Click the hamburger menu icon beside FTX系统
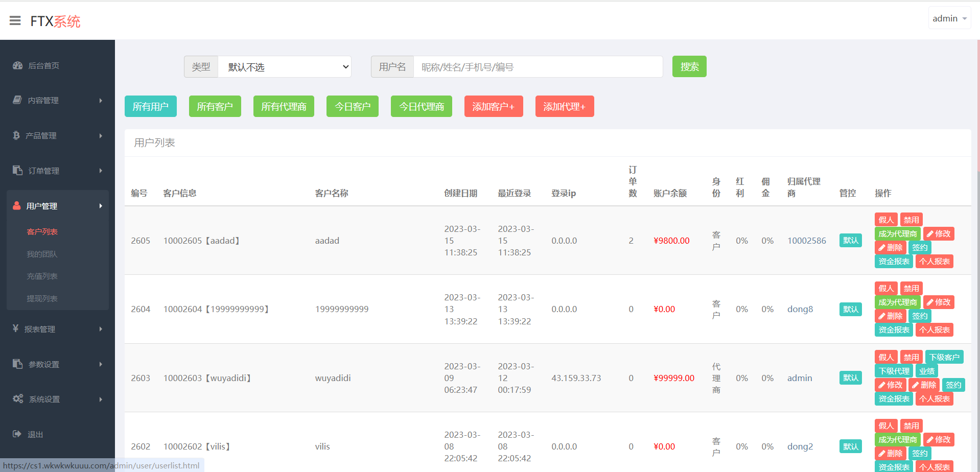Image resolution: width=980 pixels, height=472 pixels. [x=15, y=20]
